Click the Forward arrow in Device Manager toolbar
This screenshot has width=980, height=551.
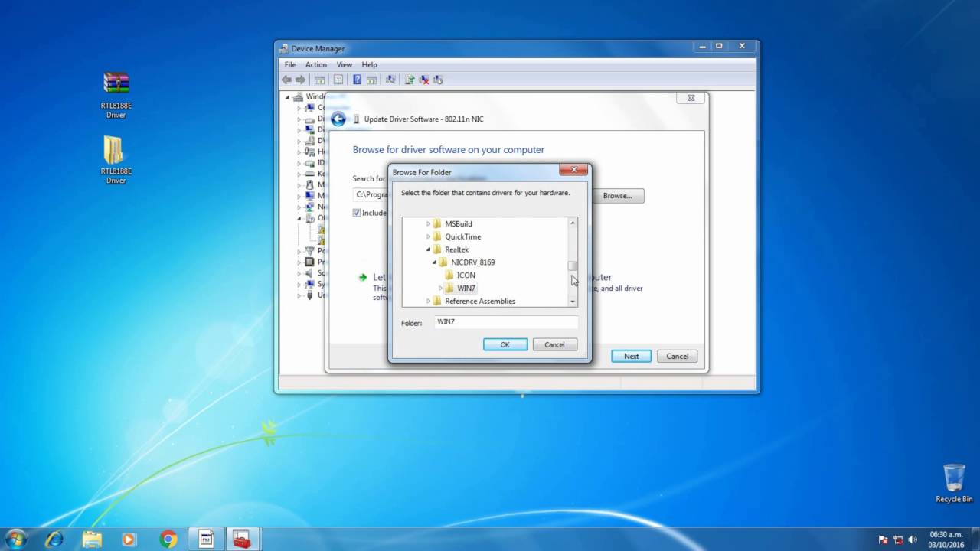pyautogui.click(x=300, y=80)
